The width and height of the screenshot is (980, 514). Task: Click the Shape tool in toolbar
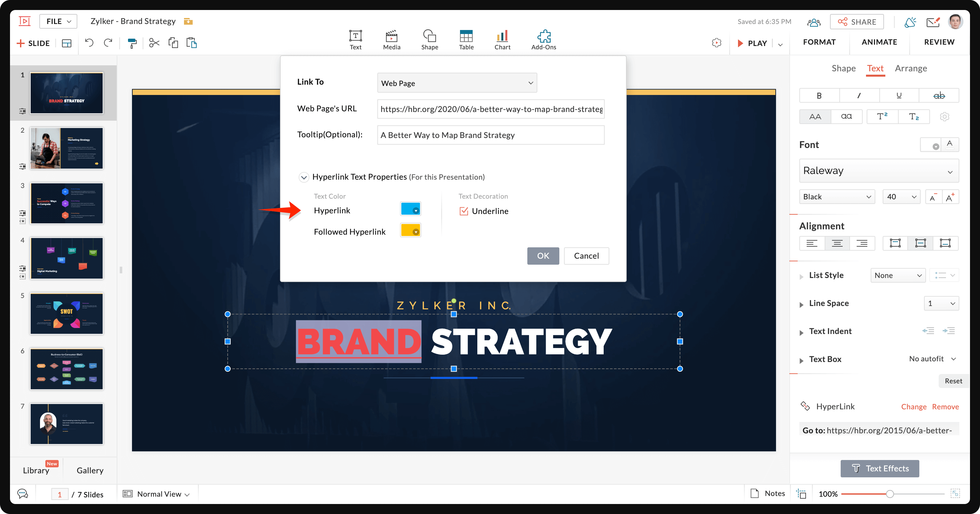click(428, 37)
